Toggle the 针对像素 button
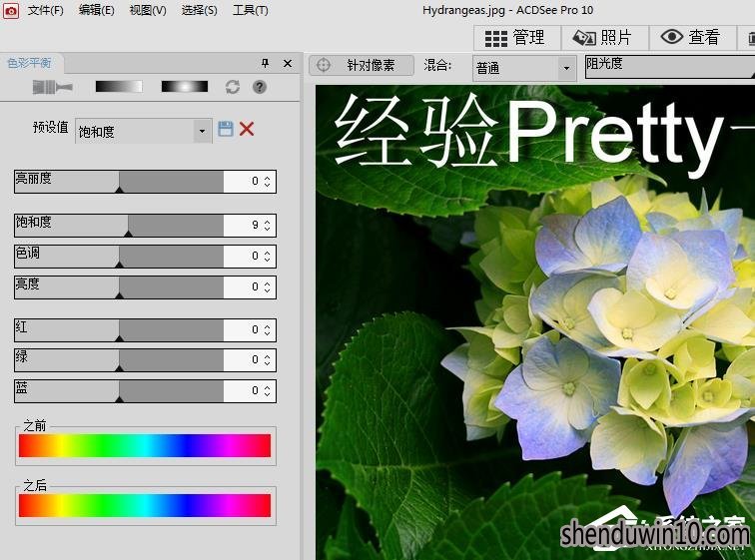The width and height of the screenshot is (755, 560). coord(362,66)
